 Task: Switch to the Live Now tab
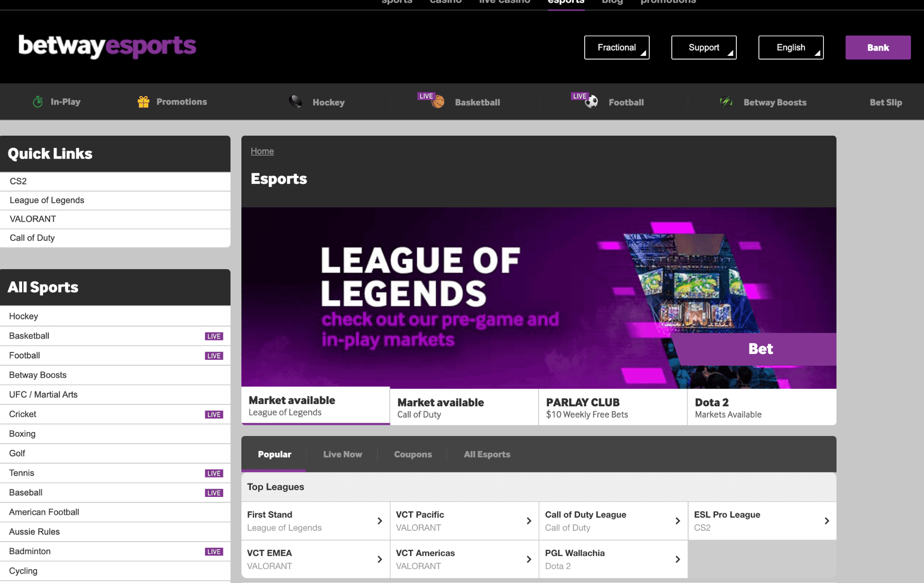(x=342, y=454)
